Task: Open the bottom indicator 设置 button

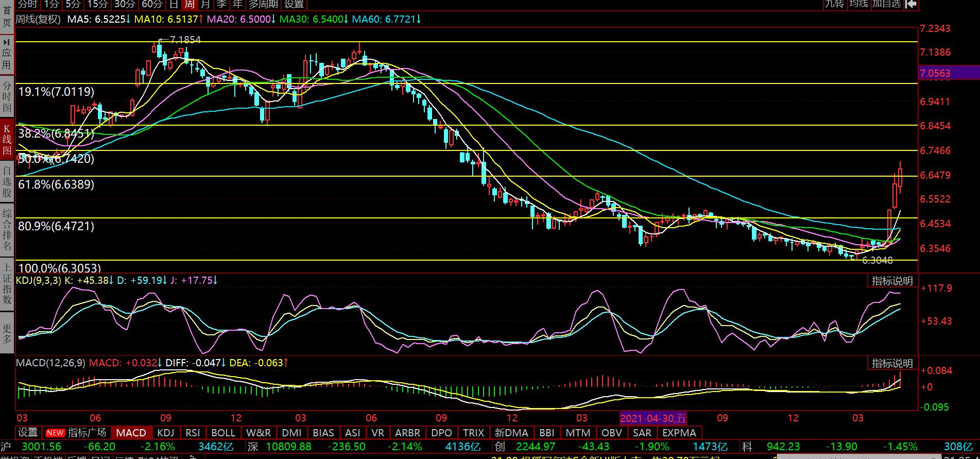Action: (28, 433)
